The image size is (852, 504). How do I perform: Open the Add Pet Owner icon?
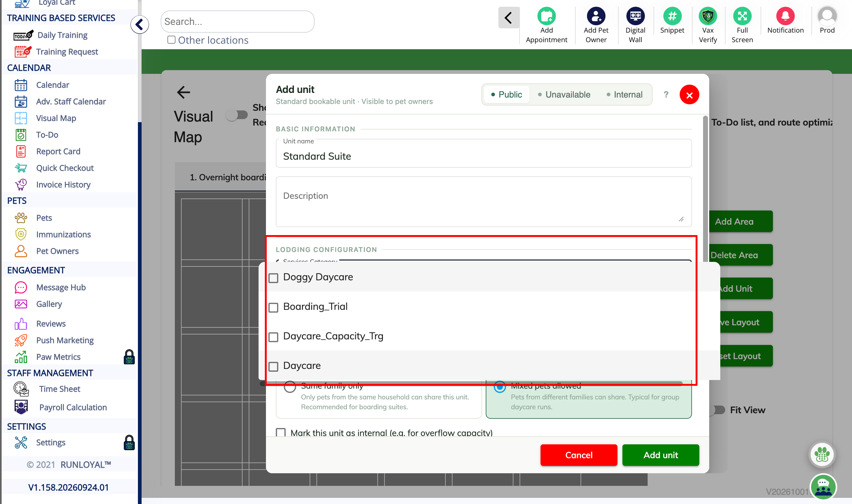pos(596,16)
